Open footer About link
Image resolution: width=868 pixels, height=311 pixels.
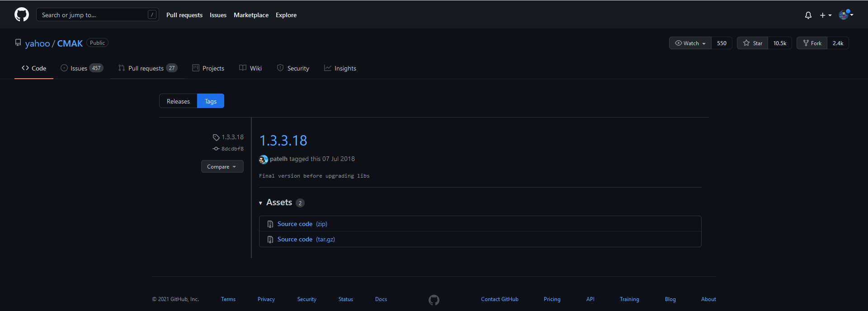pos(708,299)
